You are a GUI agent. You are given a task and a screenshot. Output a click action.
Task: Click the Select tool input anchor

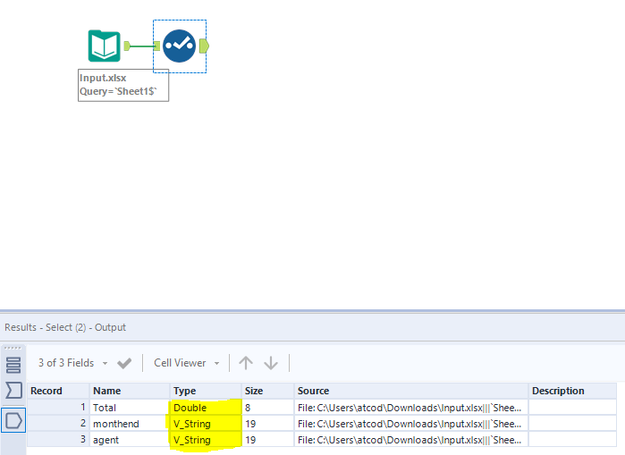(157, 46)
